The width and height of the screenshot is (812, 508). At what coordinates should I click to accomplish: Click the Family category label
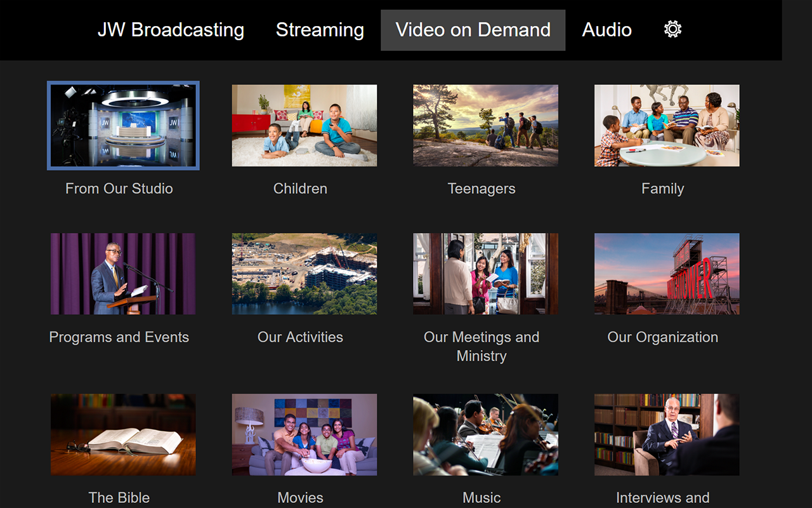(x=662, y=188)
